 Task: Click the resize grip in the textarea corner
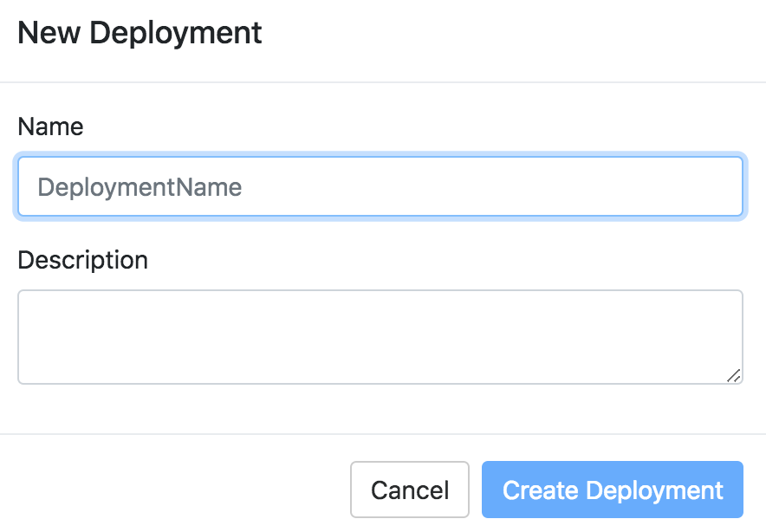(733, 375)
